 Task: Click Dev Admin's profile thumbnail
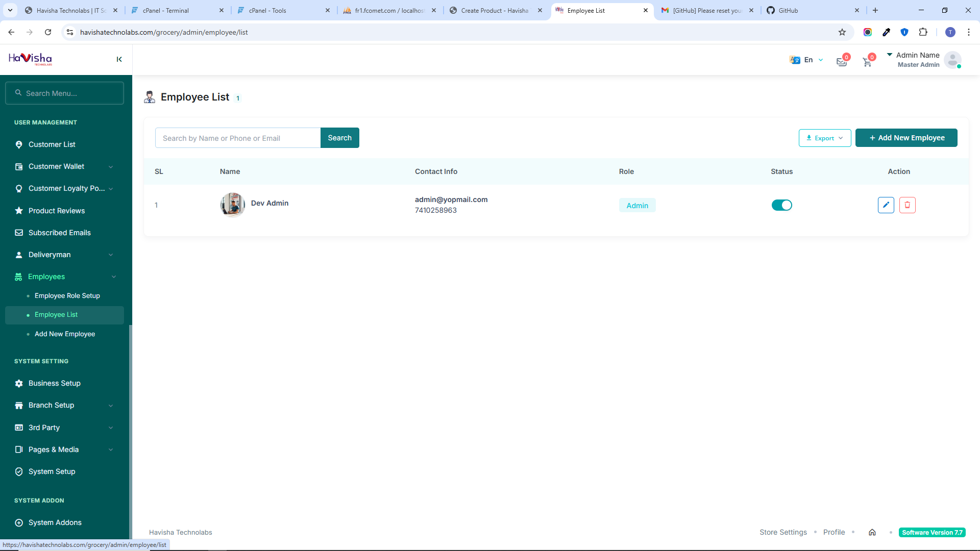click(232, 205)
